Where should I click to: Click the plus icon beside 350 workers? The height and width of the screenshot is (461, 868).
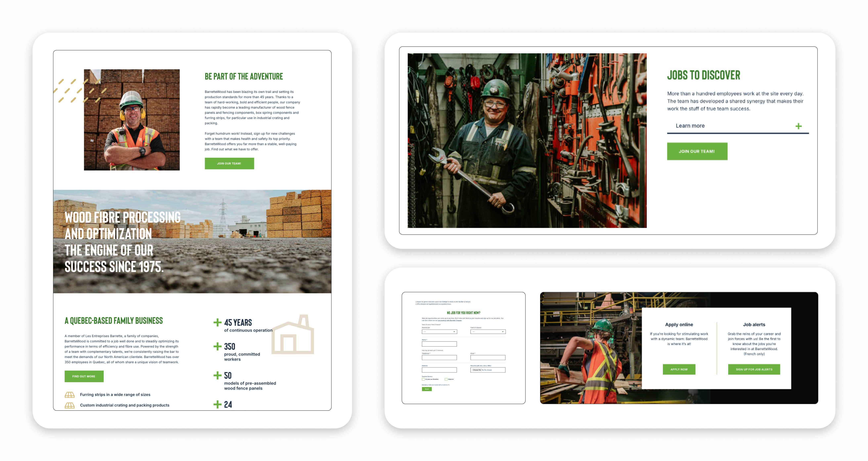click(217, 347)
